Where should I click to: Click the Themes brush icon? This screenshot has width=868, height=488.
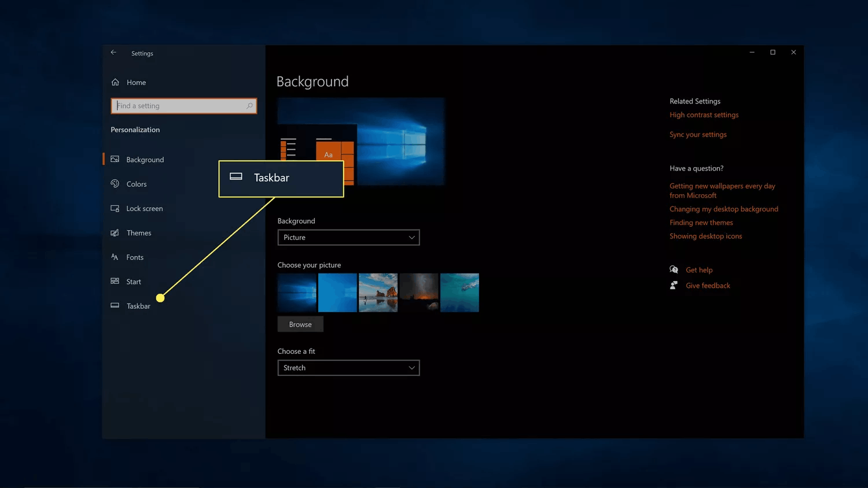tap(115, 232)
